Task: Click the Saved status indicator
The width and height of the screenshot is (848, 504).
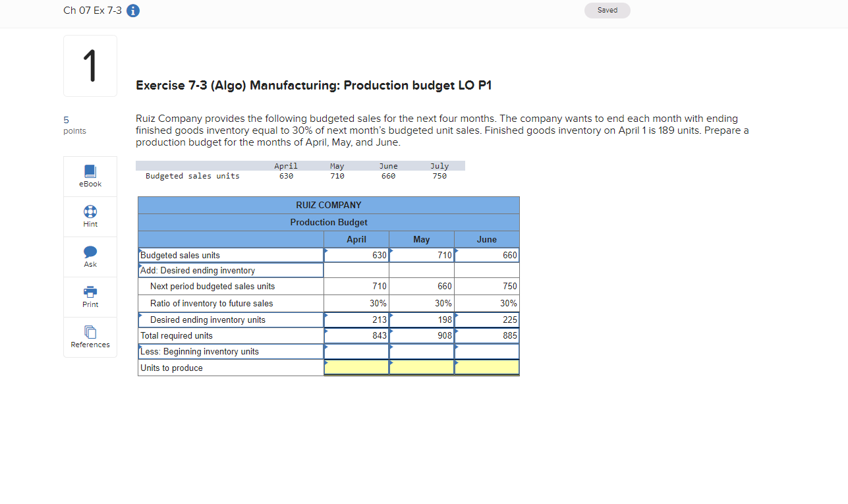Action: click(x=606, y=10)
